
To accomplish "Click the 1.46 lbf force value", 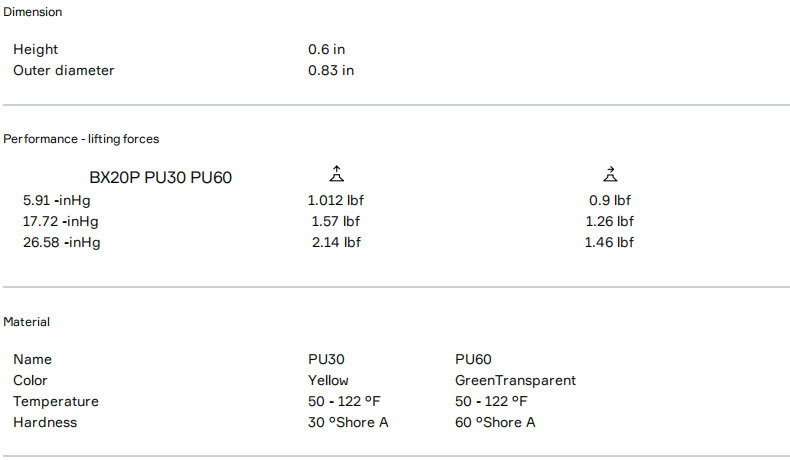I will 609,242.
